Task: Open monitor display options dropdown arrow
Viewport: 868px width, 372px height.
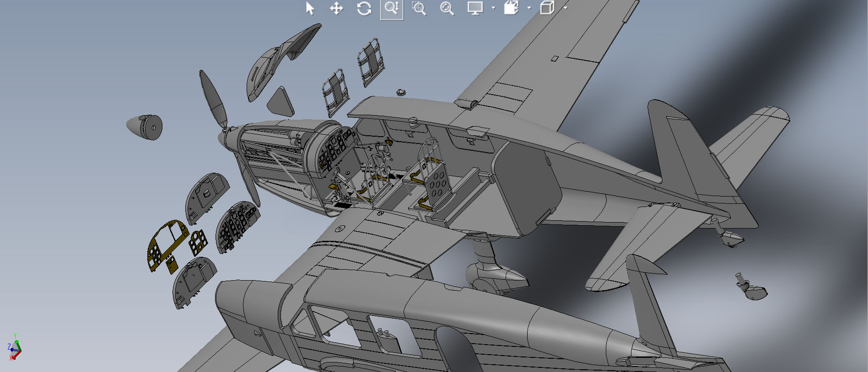Action: [x=493, y=8]
